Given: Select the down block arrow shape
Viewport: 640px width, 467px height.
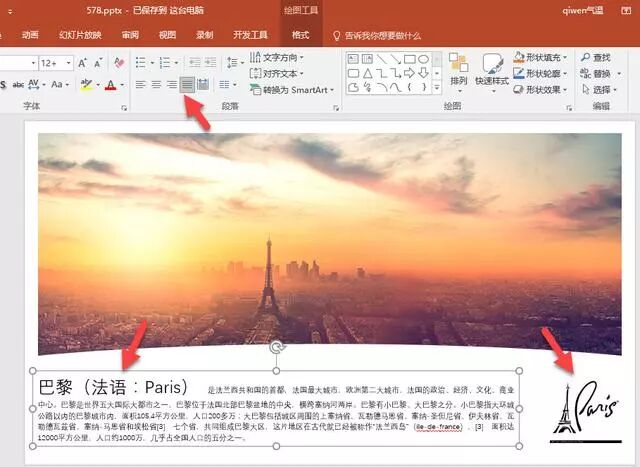Looking at the screenshot, I should tap(423, 73).
